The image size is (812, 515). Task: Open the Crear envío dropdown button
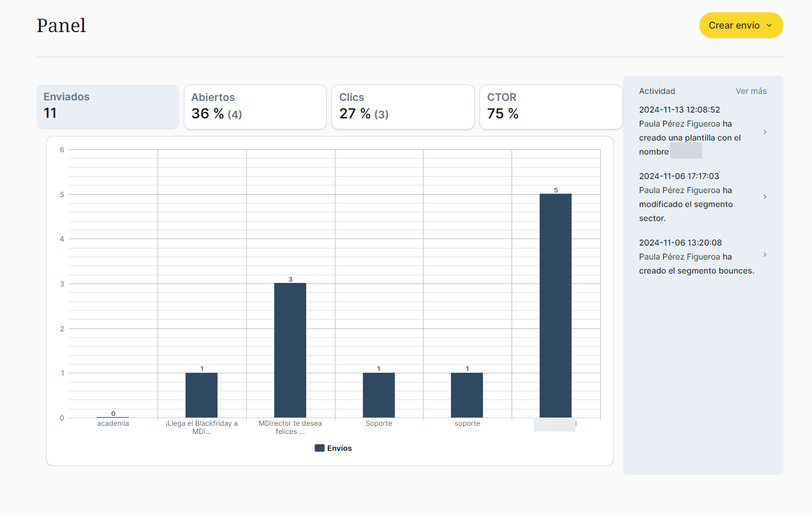pyautogui.click(x=740, y=26)
